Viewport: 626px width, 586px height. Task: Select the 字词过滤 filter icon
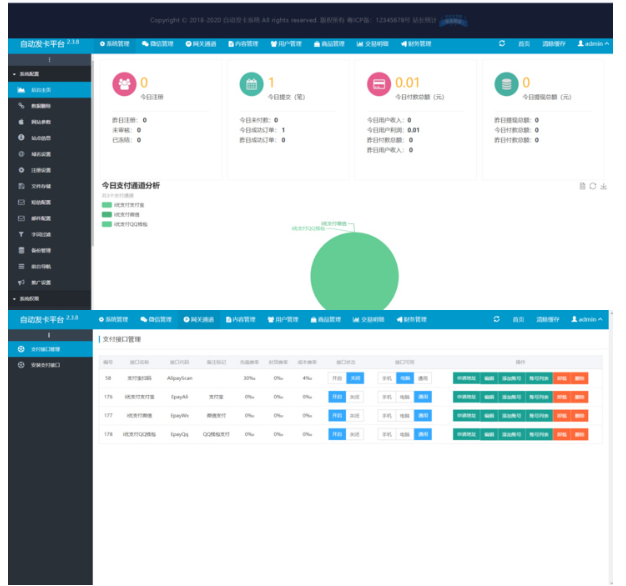[21, 234]
